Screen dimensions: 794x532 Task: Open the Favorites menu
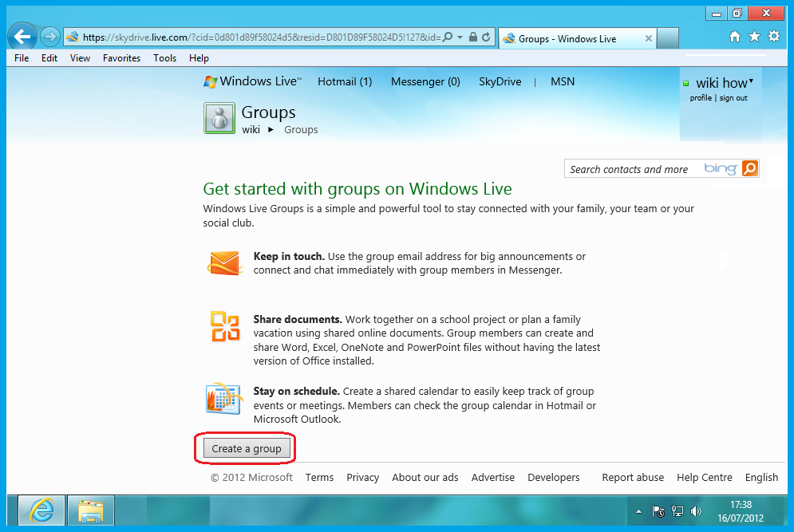point(121,58)
